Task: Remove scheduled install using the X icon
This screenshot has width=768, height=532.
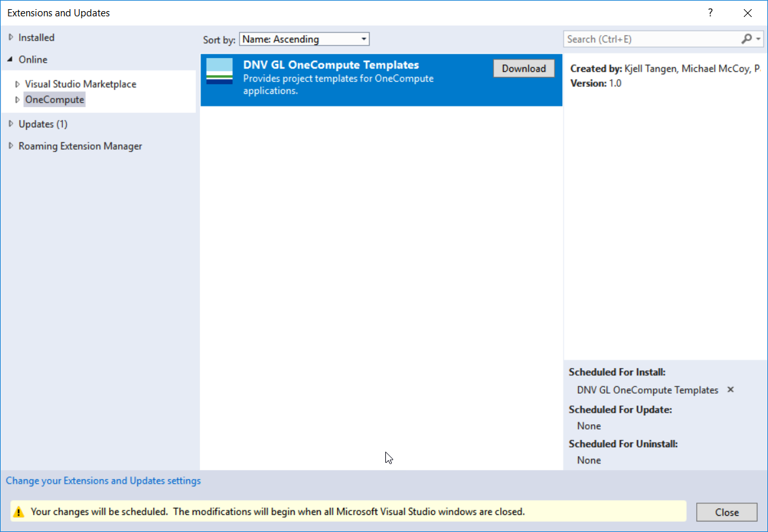Action: pyautogui.click(x=730, y=390)
